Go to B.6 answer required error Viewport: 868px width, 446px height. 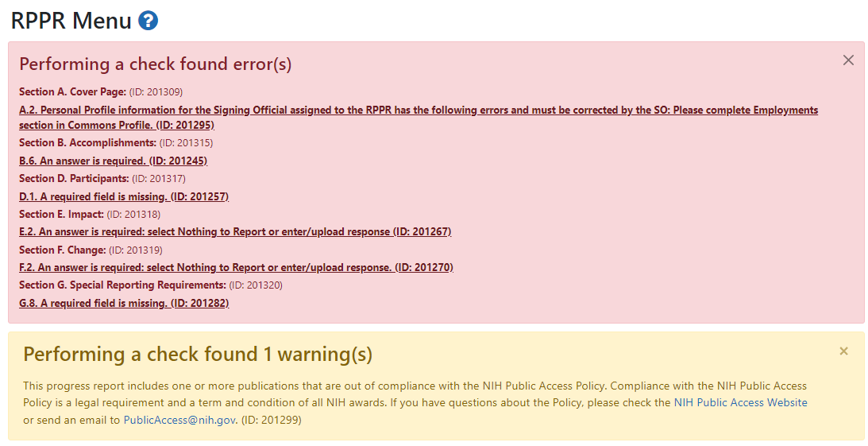[113, 161]
